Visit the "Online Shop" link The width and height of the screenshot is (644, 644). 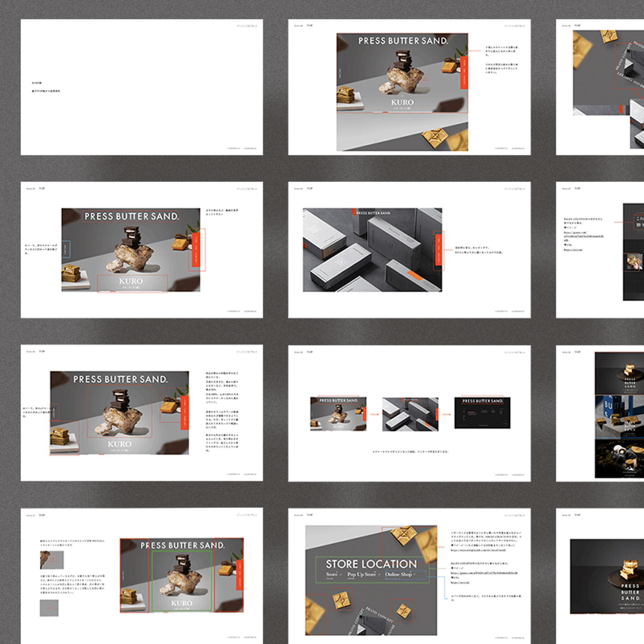click(398, 574)
